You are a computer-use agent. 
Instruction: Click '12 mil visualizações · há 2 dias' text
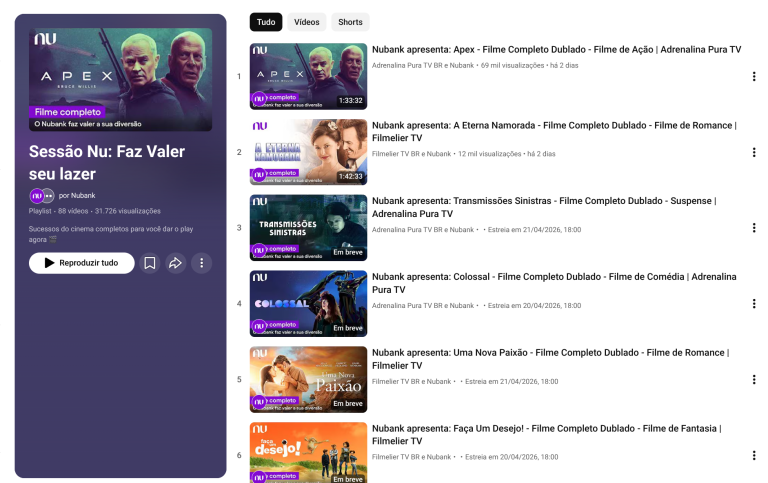506,154
